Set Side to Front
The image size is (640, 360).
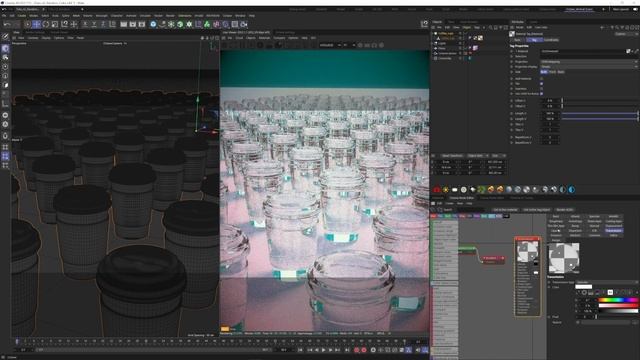pos(552,72)
